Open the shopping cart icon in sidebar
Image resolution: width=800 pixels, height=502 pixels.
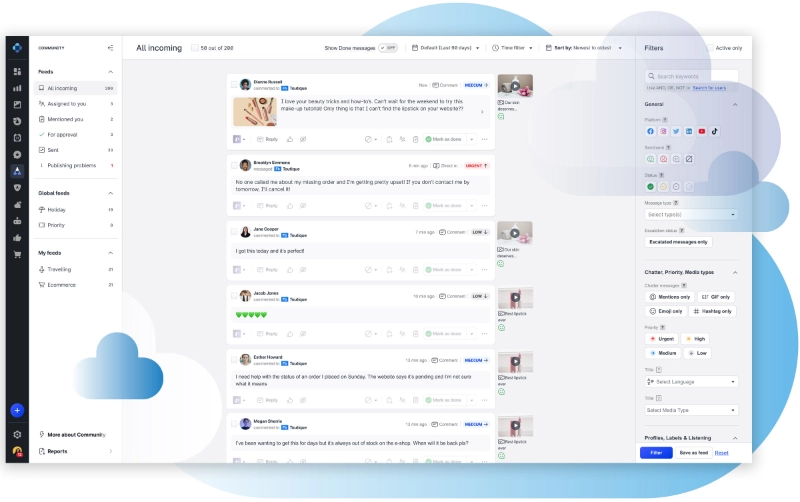17,254
